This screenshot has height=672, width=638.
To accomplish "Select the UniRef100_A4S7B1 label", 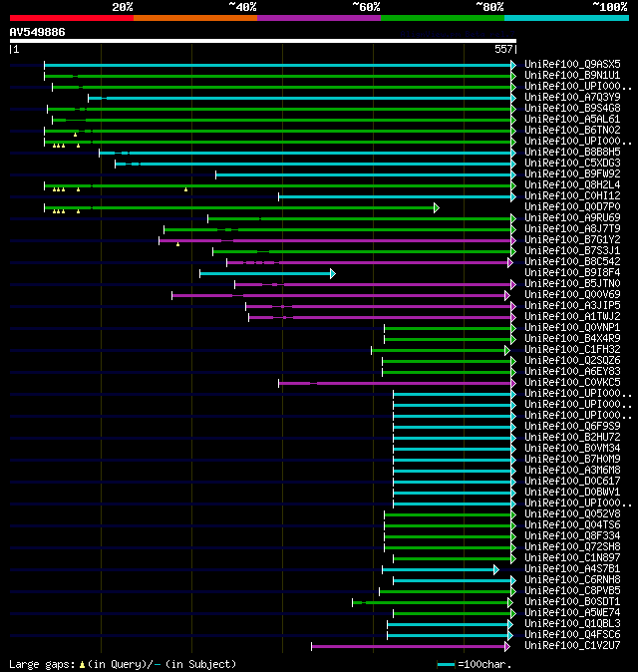I will (x=572, y=569).
